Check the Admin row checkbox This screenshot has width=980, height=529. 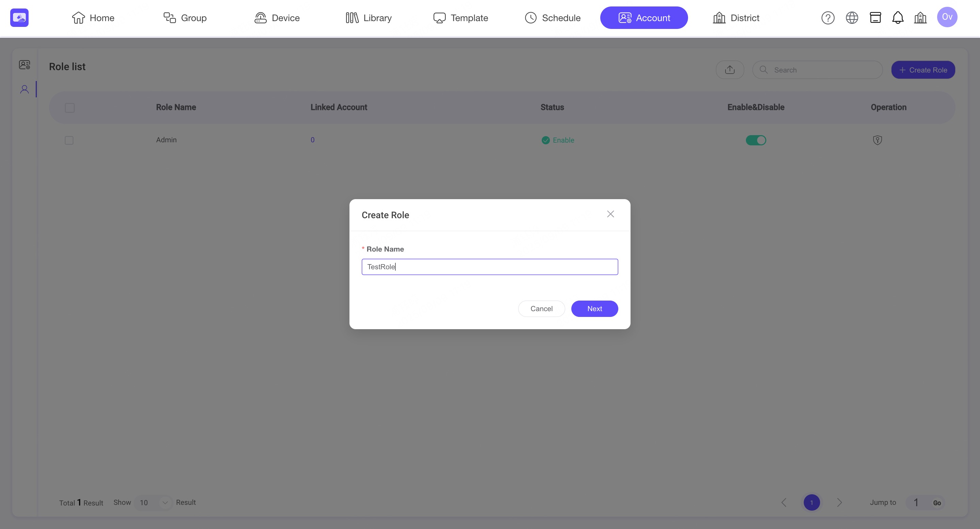(69, 141)
